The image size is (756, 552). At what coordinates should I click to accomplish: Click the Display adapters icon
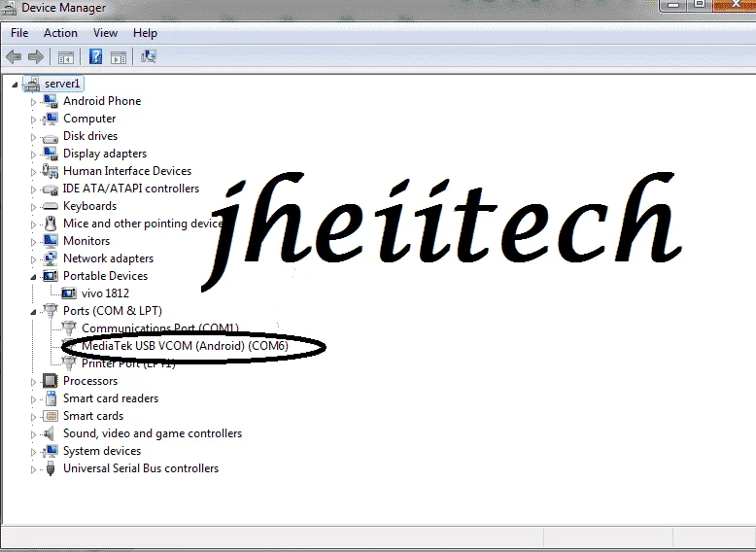[x=51, y=154]
